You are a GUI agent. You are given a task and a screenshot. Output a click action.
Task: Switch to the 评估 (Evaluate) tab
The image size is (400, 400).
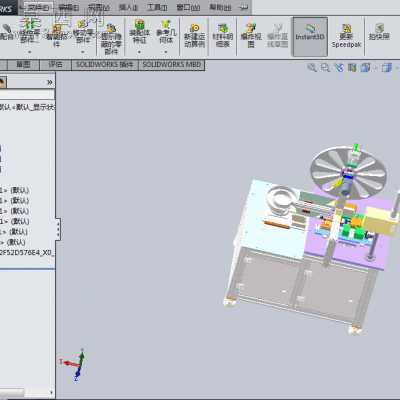click(x=55, y=65)
